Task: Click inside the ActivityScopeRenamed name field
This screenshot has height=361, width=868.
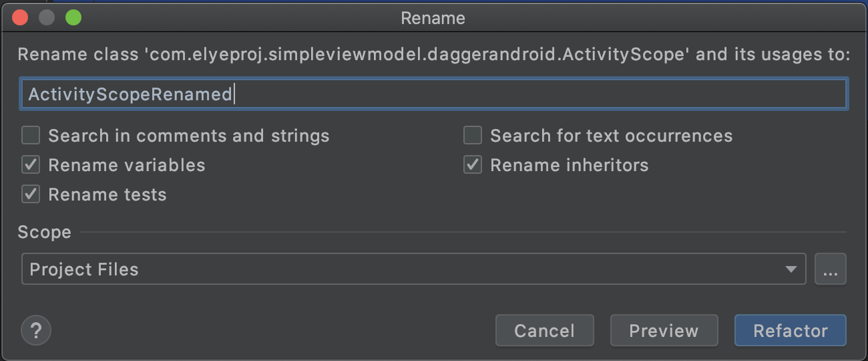Action: tap(434, 94)
